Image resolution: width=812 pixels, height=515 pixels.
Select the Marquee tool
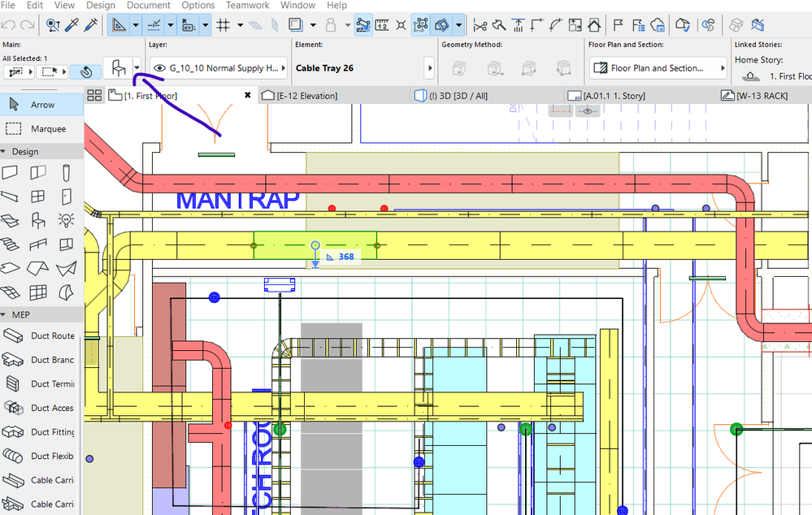pos(42,128)
